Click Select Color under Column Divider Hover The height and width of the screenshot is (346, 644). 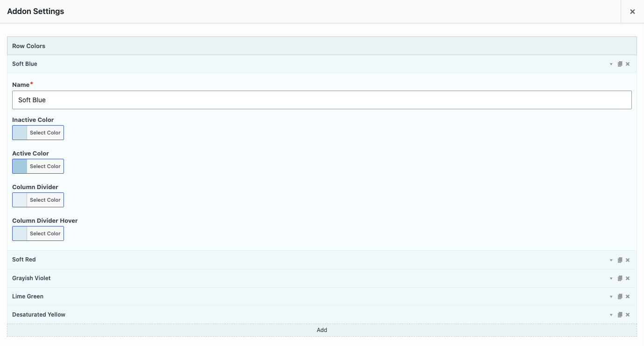click(x=45, y=233)
